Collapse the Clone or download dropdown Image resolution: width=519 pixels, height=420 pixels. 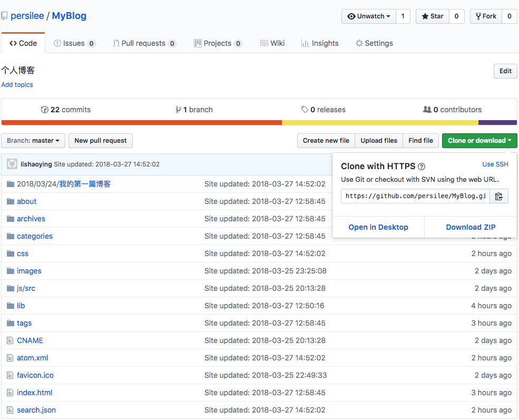pos(479,141)
